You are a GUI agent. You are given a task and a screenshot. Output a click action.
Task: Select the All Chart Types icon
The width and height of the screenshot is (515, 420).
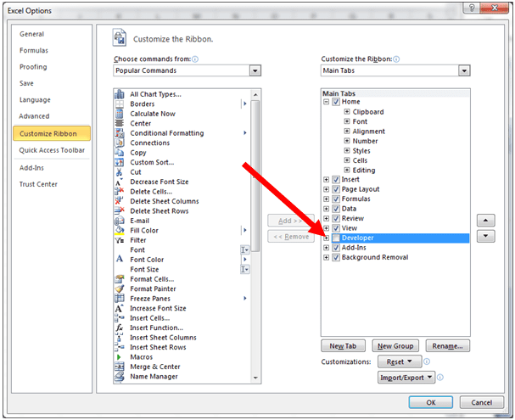click(120, 94)
